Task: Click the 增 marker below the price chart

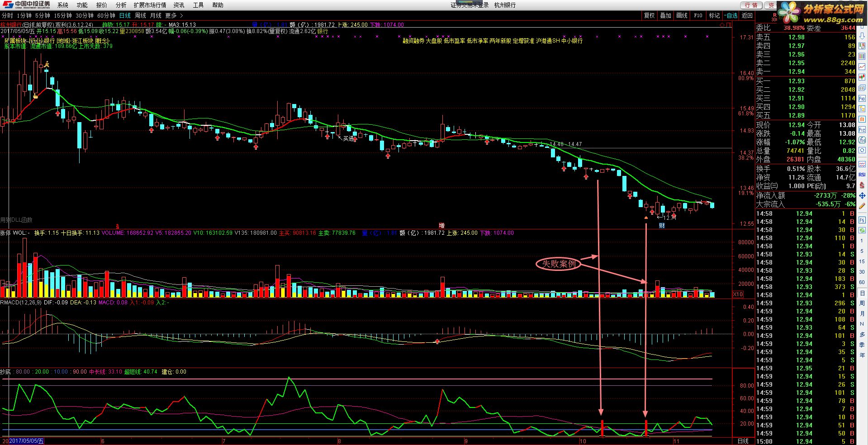Action: point(441,225)
